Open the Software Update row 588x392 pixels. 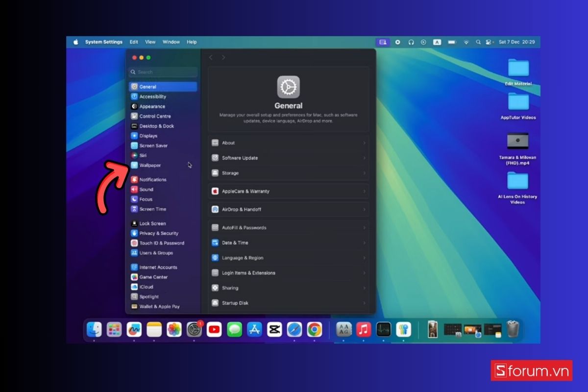(x=289, y=158)
